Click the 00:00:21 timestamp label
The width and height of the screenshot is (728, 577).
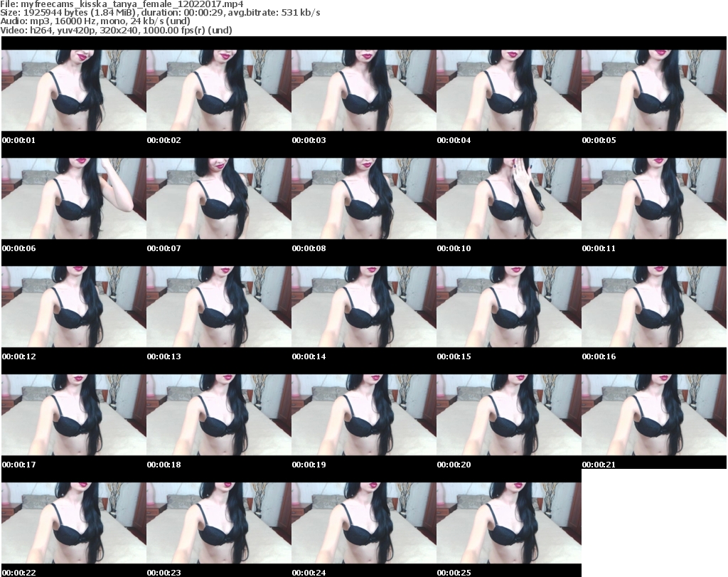click(599, 465)
